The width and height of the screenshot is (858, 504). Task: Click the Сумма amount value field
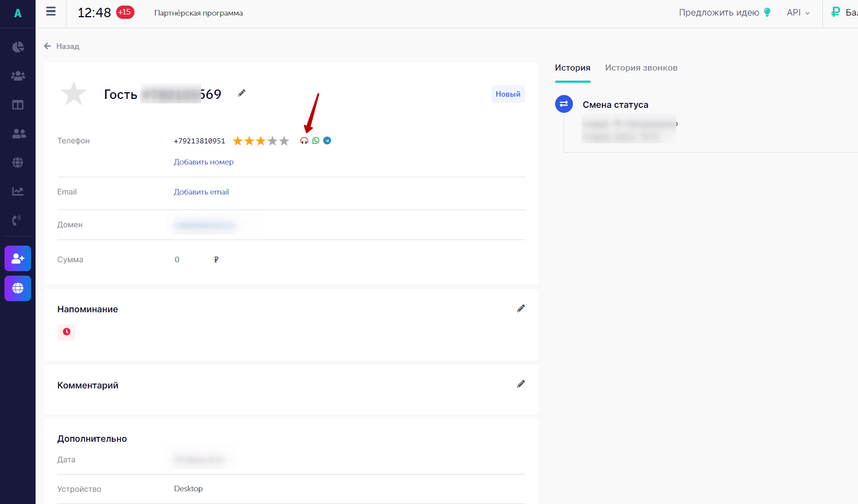[177, 260]
